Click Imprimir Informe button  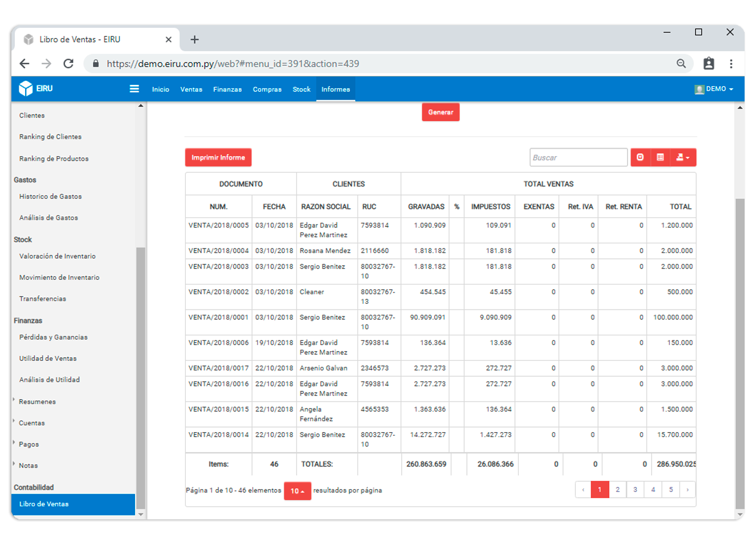pos(218,157)
